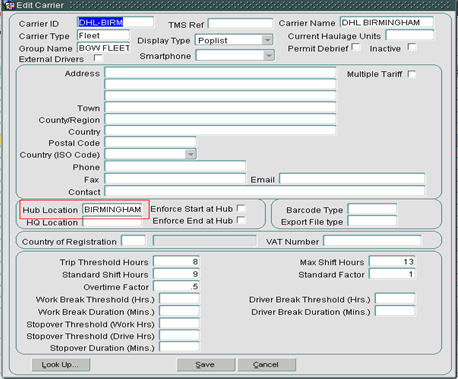Click the County/Region field

[220, 119]
